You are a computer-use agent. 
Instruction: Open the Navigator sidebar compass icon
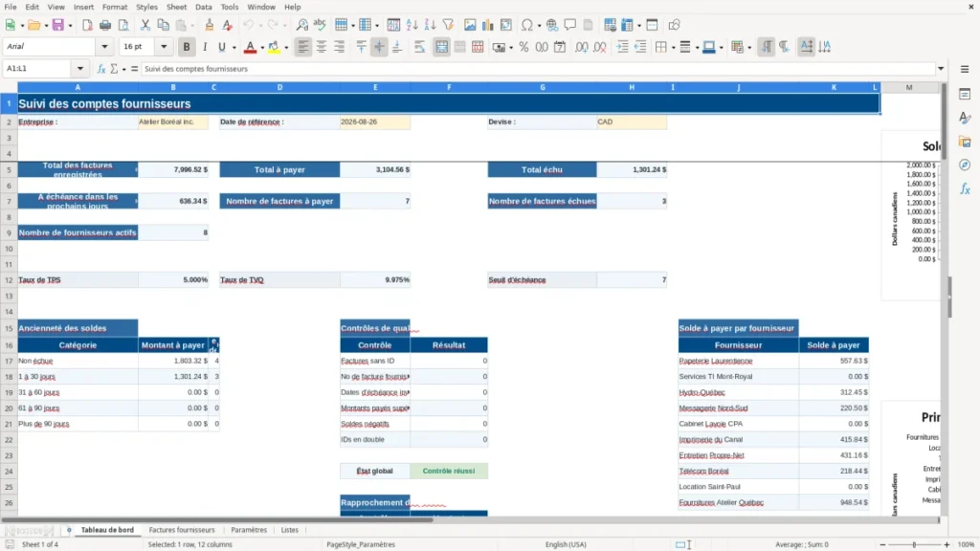pos(965,165)
